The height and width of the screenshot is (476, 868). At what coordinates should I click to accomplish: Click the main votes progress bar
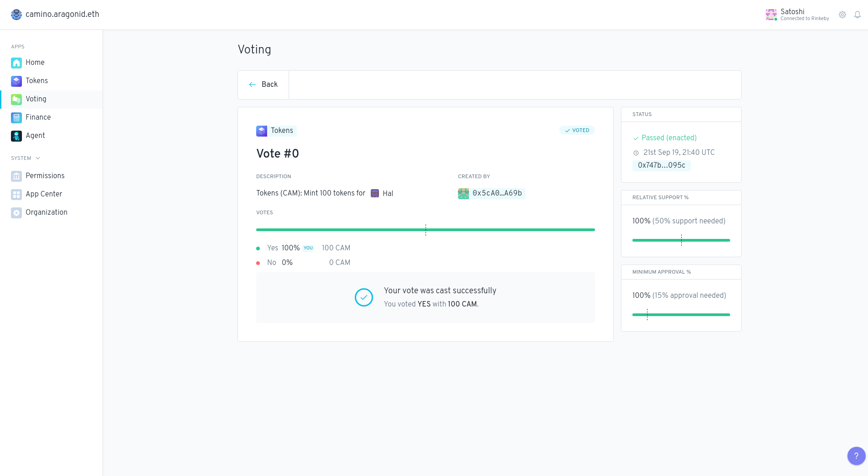[425, 230]
